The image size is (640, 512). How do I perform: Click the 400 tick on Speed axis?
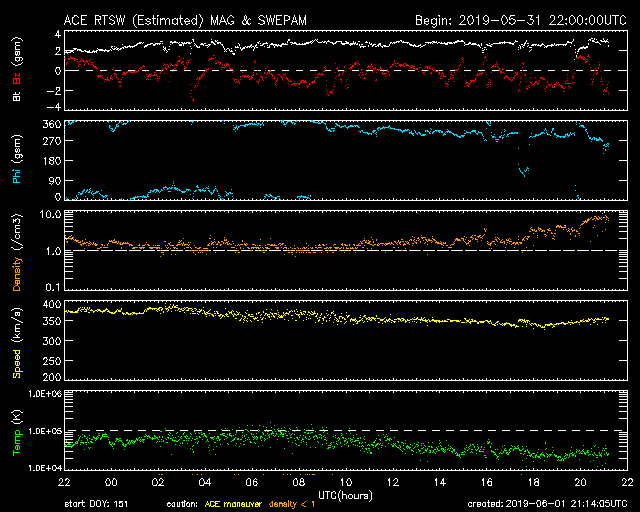tap(52, 304)
